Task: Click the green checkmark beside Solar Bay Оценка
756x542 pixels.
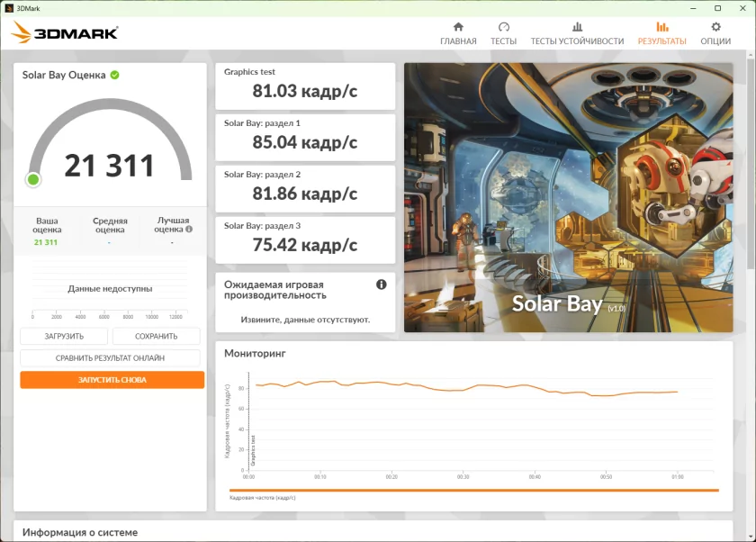Action: pyautogui.click(x=114, y=75)
